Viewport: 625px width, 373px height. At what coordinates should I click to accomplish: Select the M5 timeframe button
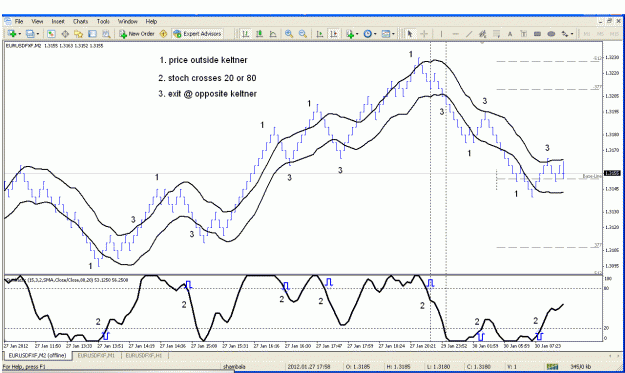point(600,34)
